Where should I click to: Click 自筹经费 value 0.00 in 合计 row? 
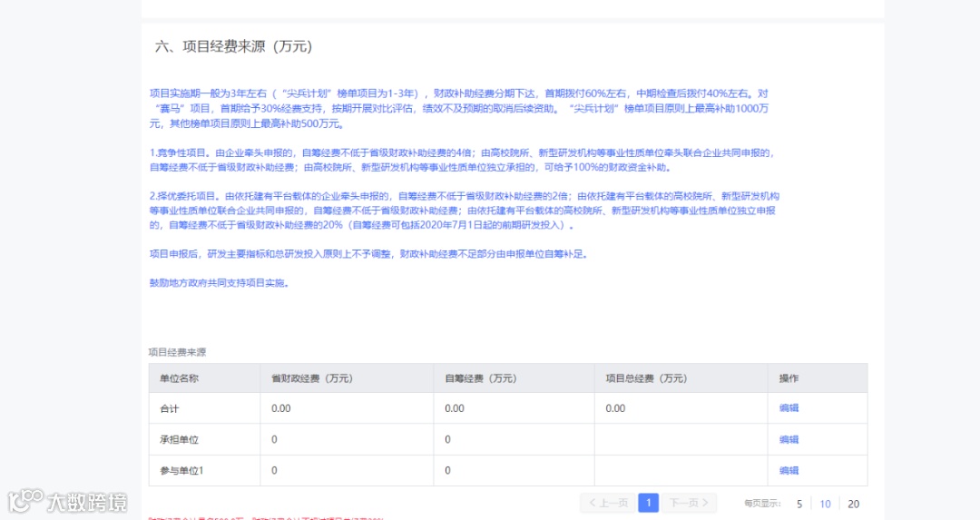[x=455, y=408]
